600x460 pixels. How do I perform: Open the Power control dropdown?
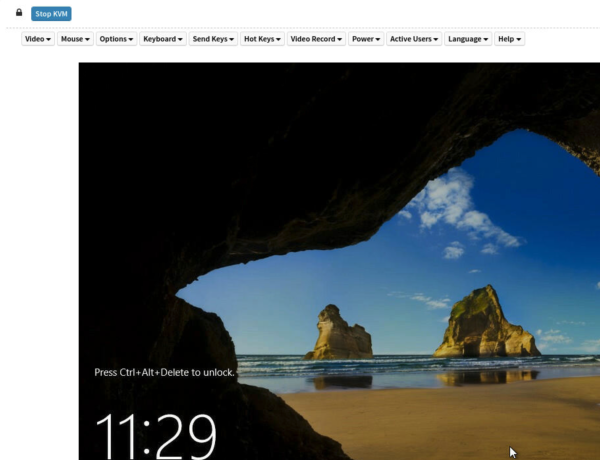click(x=365, y=39)
